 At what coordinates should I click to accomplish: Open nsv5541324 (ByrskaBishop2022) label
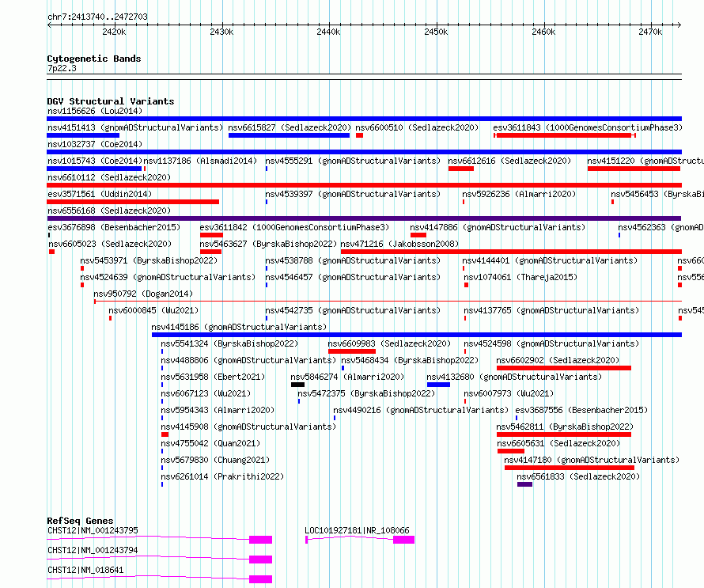(229, 343)
